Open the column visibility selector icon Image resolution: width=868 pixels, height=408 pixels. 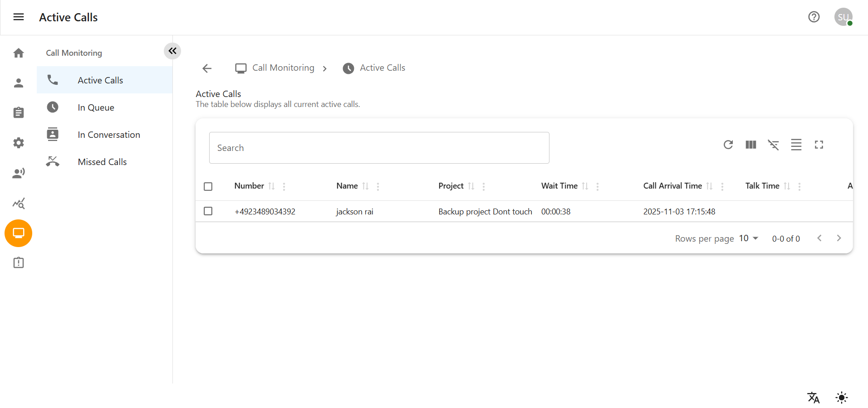pyautogui.click(x=750, y=145)
